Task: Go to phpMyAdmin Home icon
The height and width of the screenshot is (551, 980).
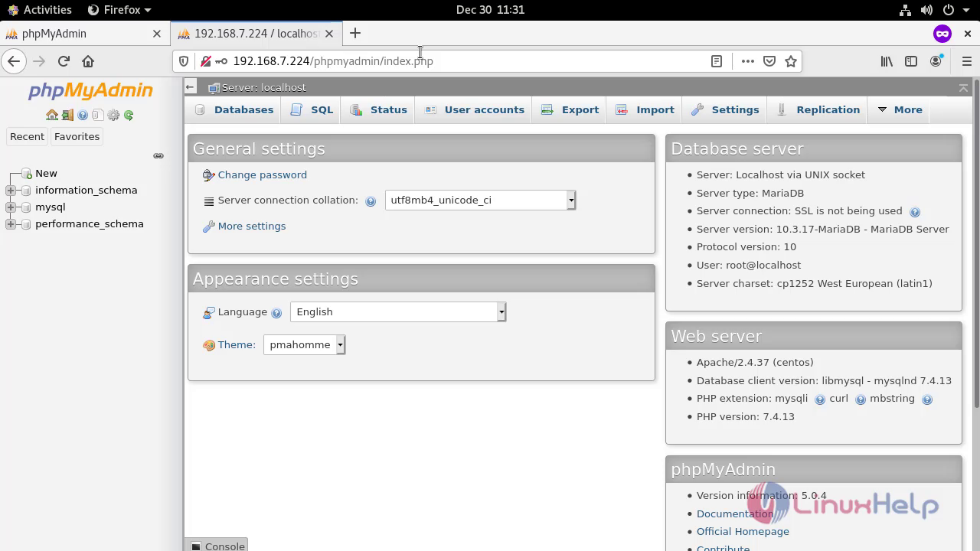Action: (51, 115)
